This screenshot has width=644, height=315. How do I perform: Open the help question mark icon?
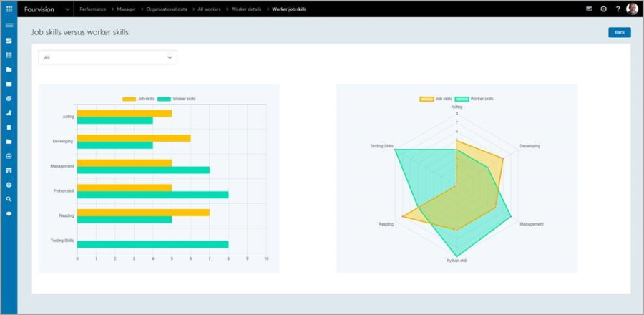[x=618, y=9]
